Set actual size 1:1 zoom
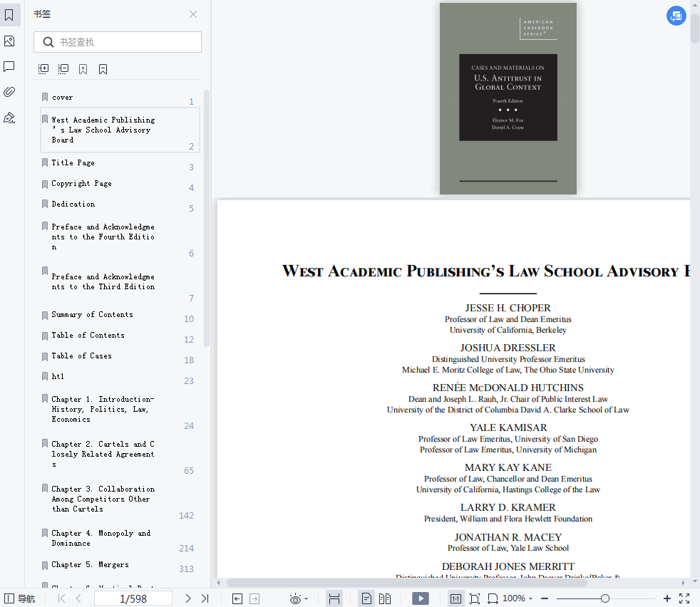Viewport: 700px width, 607px height. click(x=455, y=599)
